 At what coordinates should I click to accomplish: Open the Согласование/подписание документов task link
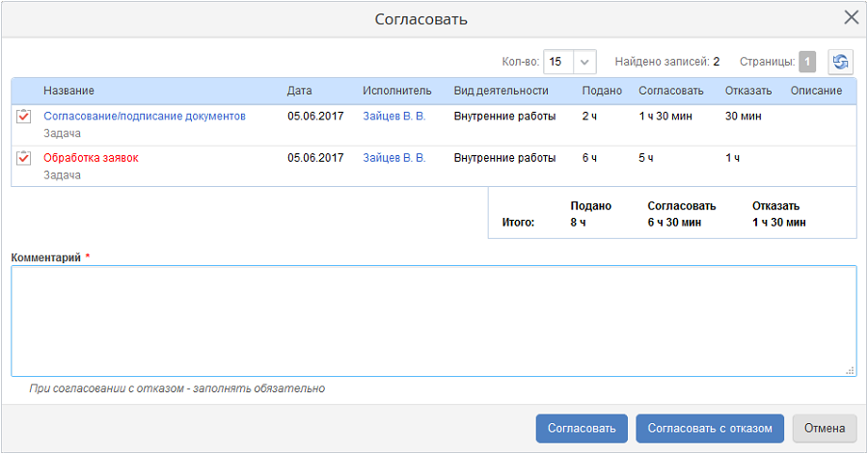pyautogui.click(x=145, y=116)
